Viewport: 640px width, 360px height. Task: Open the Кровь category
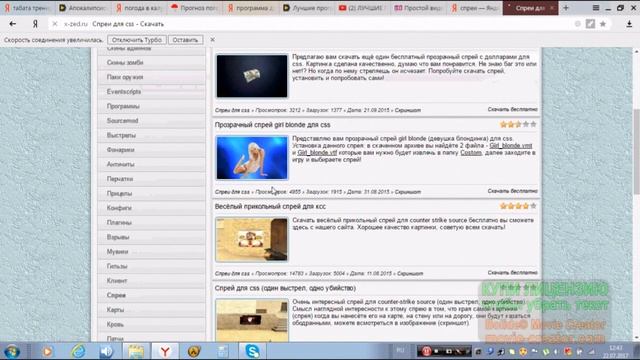coord(151,324)
